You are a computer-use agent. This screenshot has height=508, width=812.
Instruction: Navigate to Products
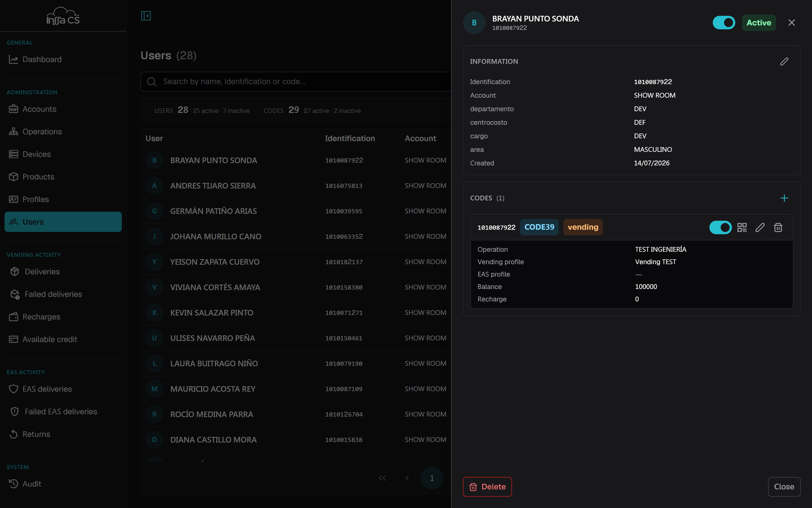pos(63,177)
